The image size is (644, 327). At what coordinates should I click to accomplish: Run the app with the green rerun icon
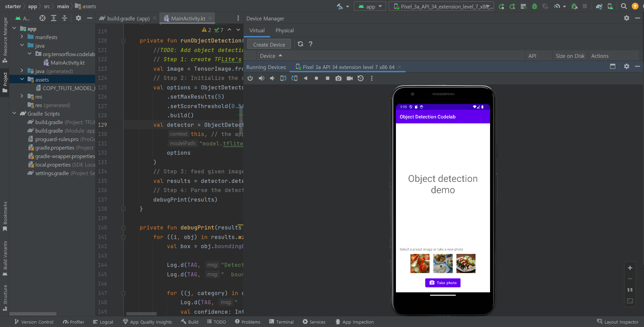pos(501,6)
